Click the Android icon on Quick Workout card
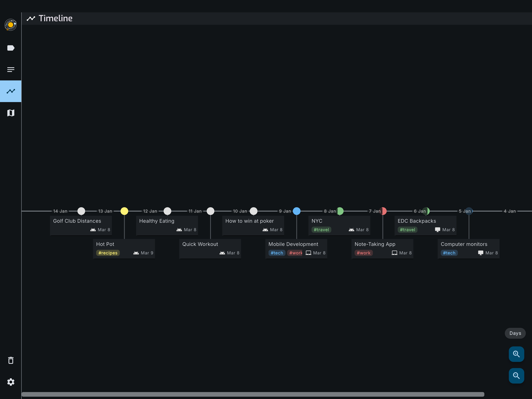Image resolution: width=532 pixels, height=399 pixels. pos(222,253)
